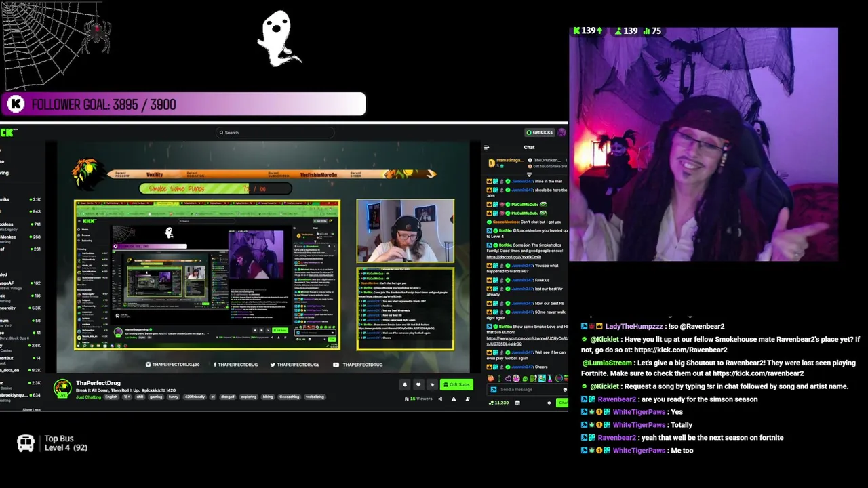The image size is (868, 488).
Task: Open the discord.gg link in chat
Action: pyautogui.click(x=514, y=257)
